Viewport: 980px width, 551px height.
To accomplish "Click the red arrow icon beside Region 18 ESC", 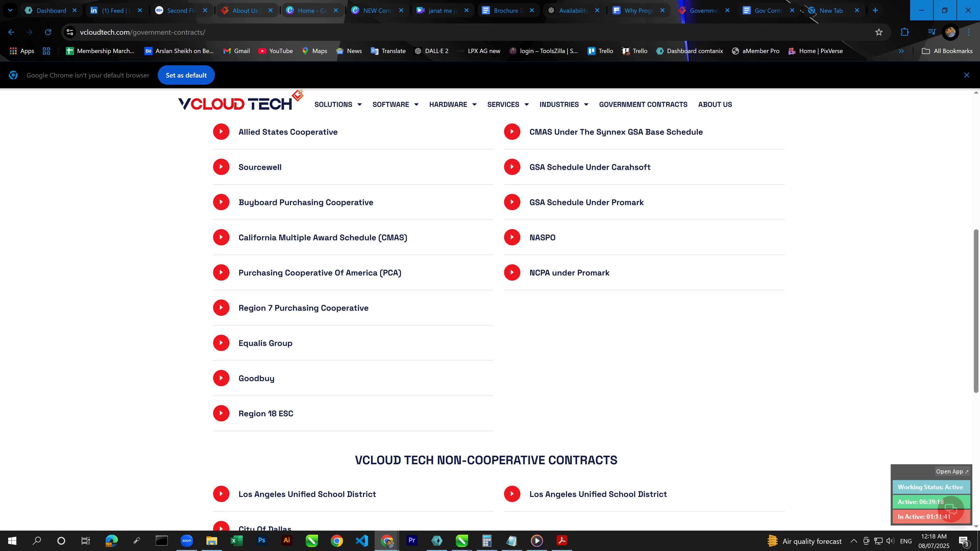I will click(221, 413).
